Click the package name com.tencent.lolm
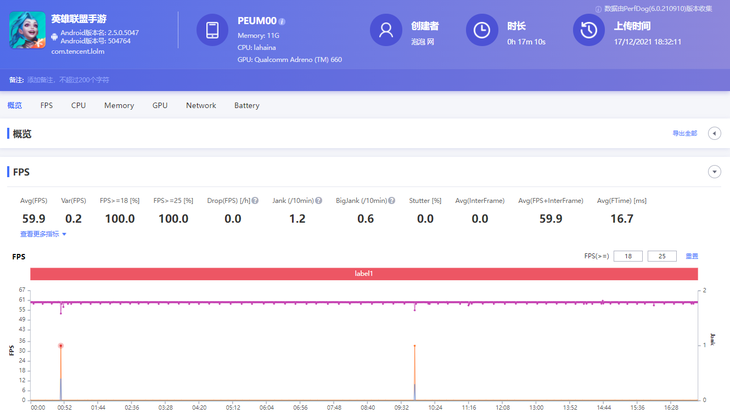The image size is (730, 413). 78,52
